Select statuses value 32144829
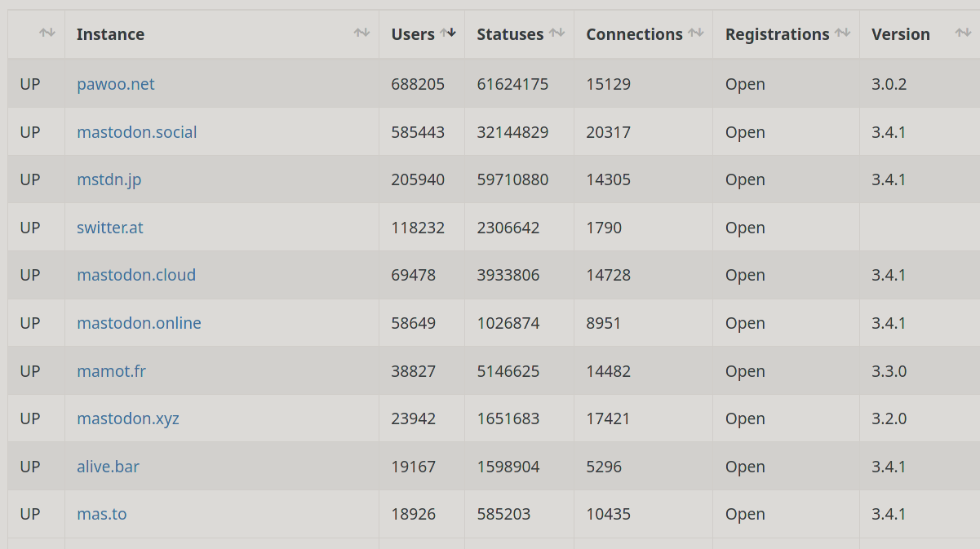 click(512, 132)
